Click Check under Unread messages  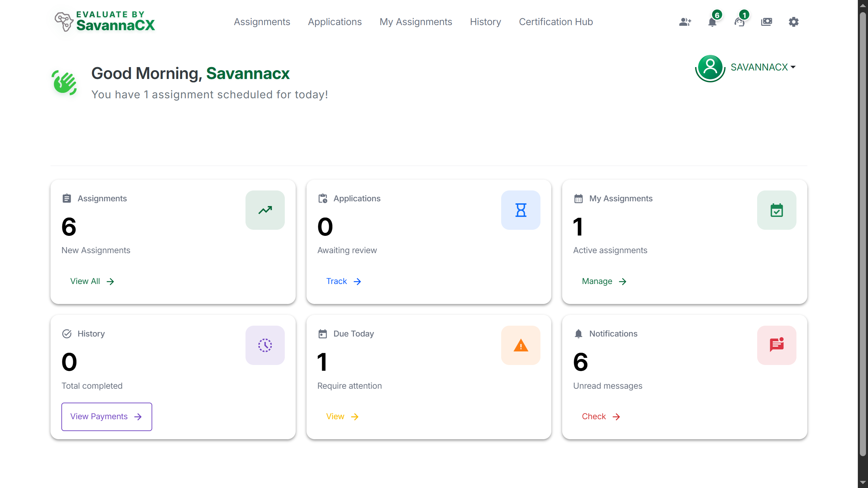(600, 416)
